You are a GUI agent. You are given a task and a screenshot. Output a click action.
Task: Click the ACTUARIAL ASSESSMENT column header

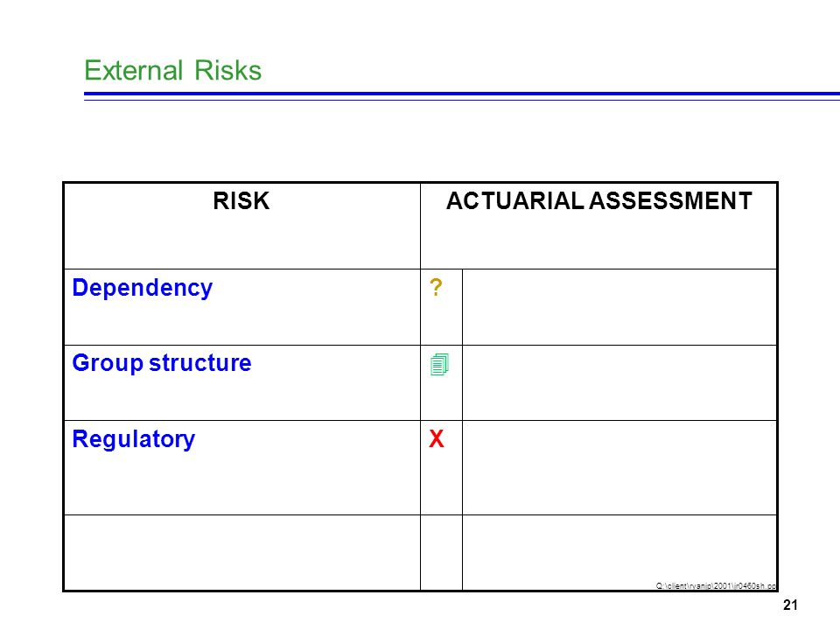pyautogui.click(x=598, y=201)
